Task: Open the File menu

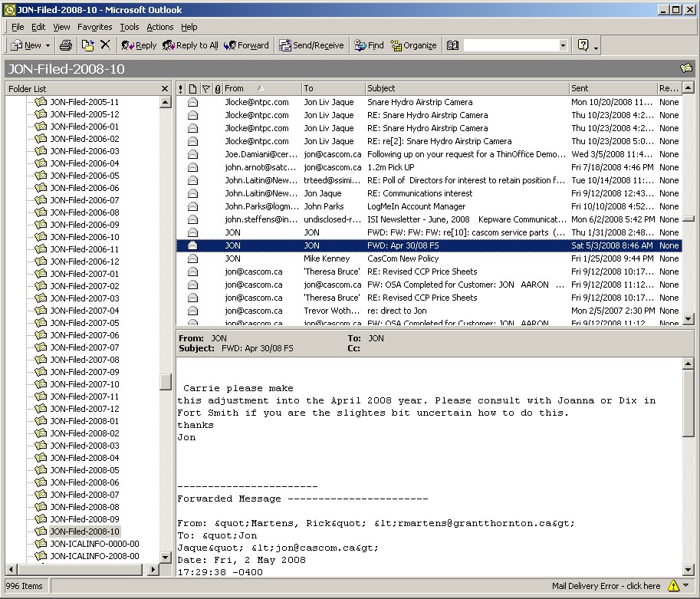Action: coord(18,27)
